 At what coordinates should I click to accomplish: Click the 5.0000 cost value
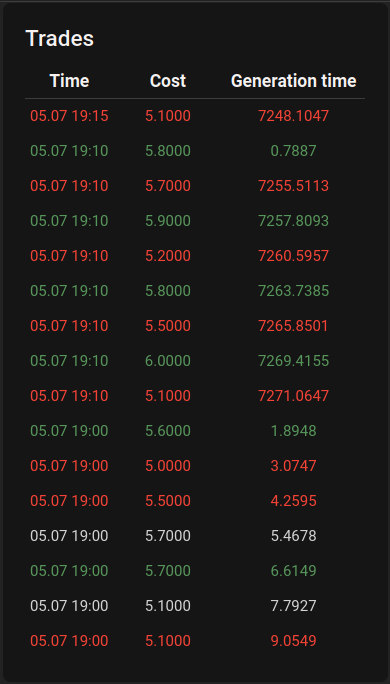[168, 466]
